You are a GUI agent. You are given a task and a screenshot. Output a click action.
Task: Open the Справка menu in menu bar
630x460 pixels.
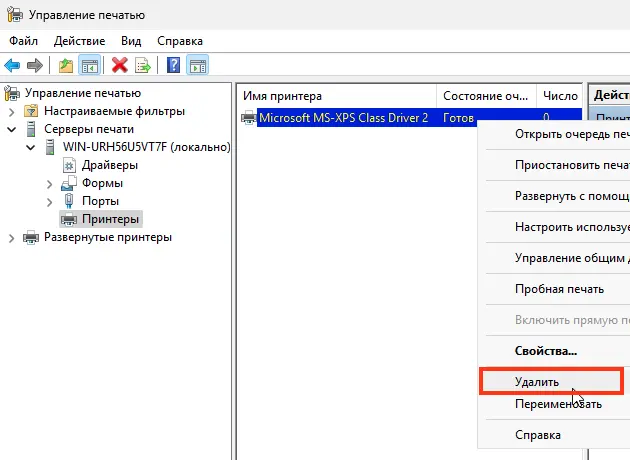(x=180, y=41)
